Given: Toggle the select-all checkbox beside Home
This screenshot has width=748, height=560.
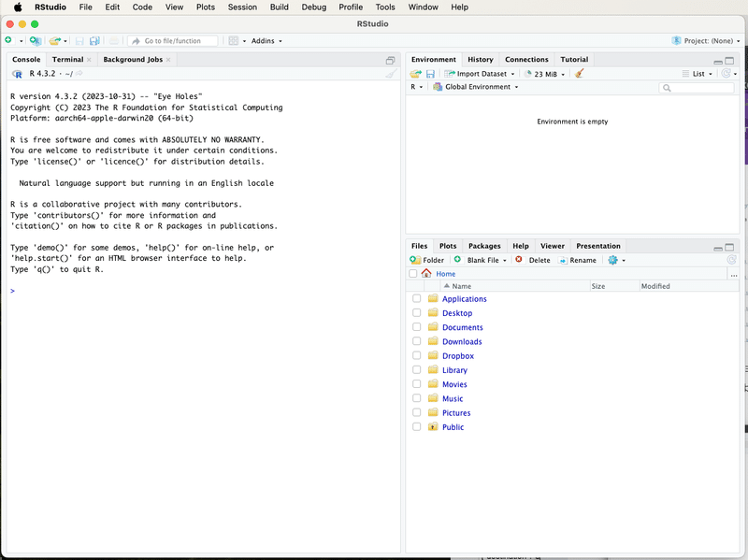Looking at the screenshot, I should coord(413,274).
